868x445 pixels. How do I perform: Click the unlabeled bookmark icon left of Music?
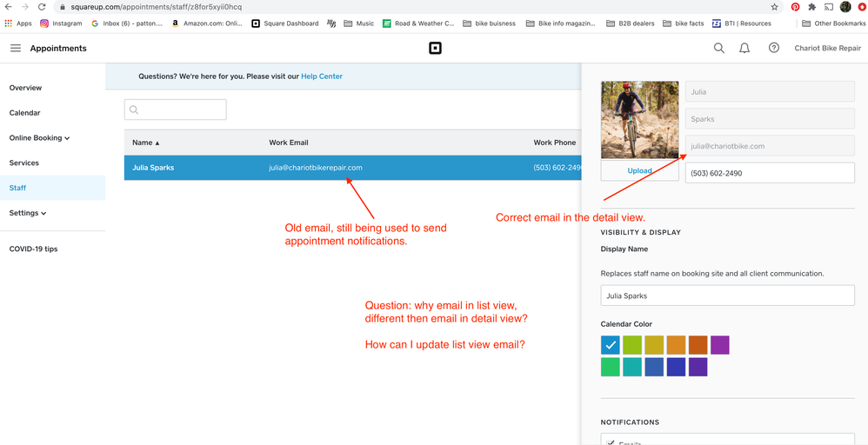(x=331, y=23)
